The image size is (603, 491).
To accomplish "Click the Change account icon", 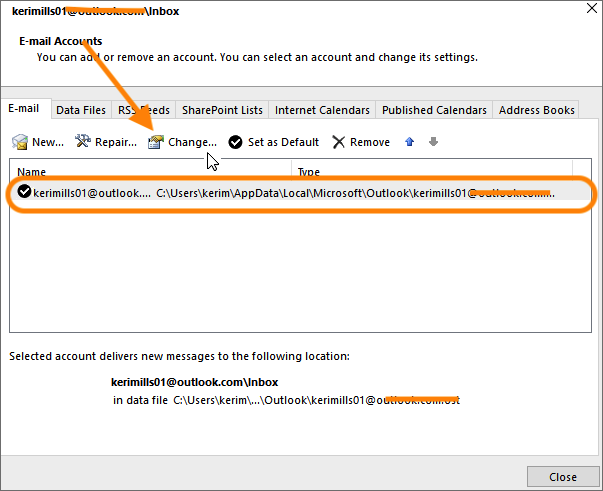I will point(156,142).
